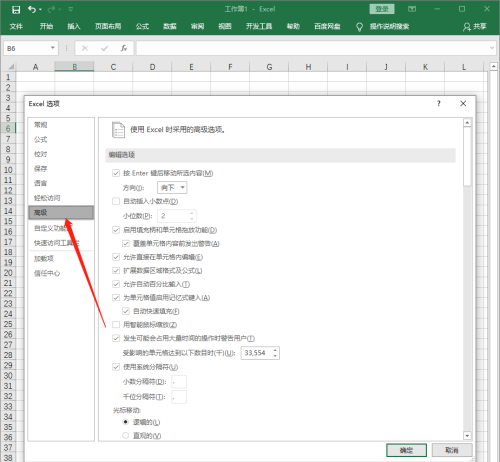Screen dimensions: 500x462
Task: Click the ribbon display options icon
Action: pos(412,9)
